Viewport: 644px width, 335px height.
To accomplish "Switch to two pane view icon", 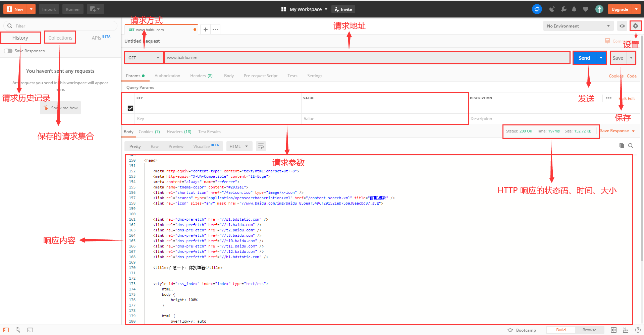I will pyautogui.click(x=614, y=330).
